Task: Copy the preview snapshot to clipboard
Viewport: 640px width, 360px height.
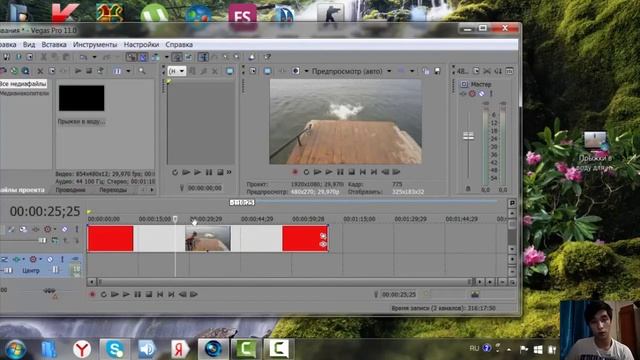Action: pos(426,71)
